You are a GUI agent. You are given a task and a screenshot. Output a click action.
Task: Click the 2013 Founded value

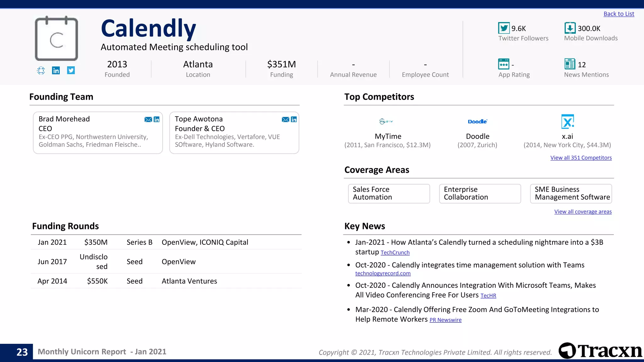(117, 64)
